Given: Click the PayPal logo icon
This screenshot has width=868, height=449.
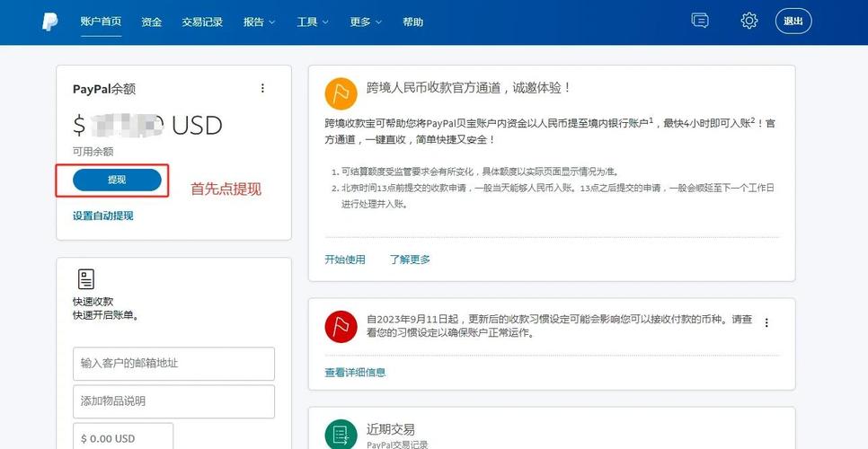Looking at the screenshot, I should point(50,22).
